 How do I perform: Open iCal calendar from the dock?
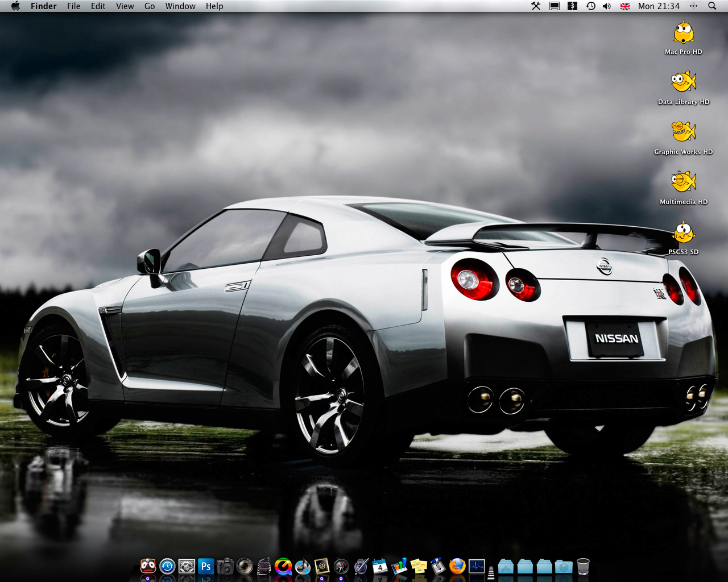(380, 566)
